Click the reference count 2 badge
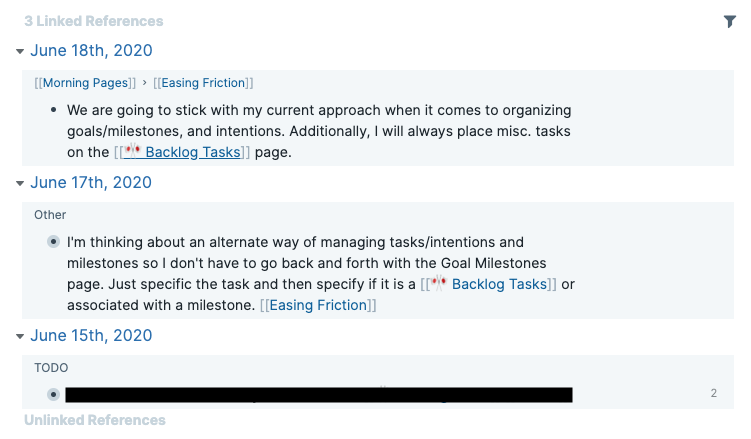The image size is (751, 439). click(714, 394)
